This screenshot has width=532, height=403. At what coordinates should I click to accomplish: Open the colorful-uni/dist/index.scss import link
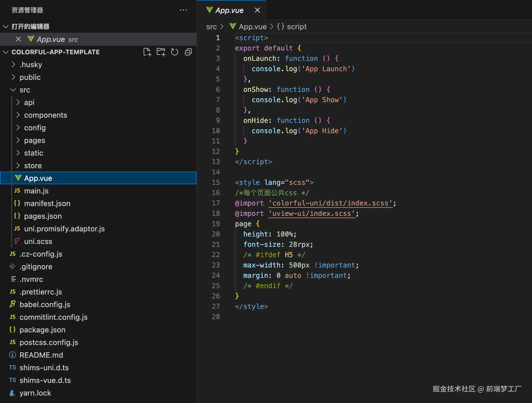click(330, 203)
